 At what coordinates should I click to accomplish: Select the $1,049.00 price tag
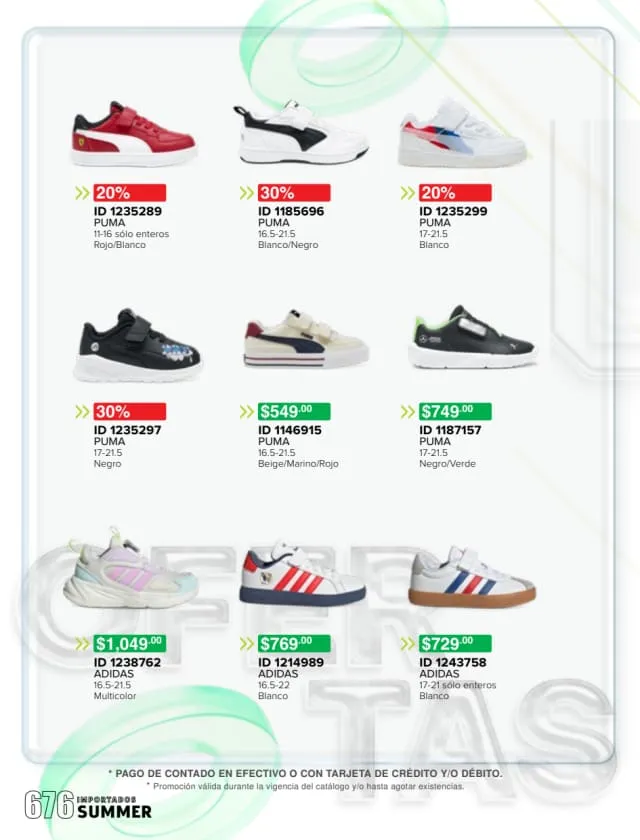pos(130,643)
